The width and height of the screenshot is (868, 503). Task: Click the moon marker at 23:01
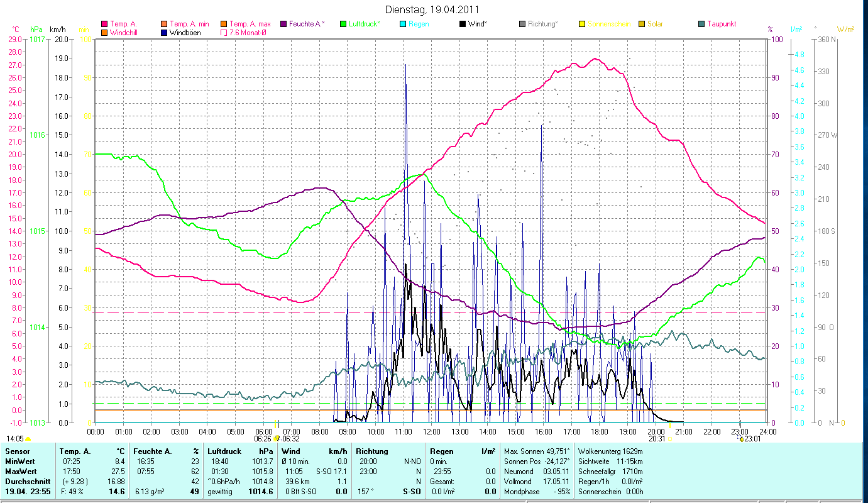tap(740, 438)
